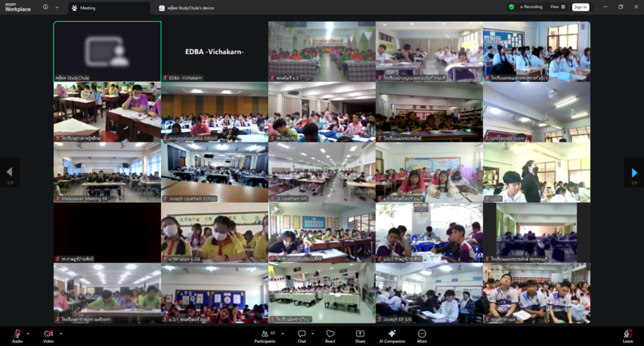
Task: Select the JS Upatham M3 video tile
Action: tap(322, 172)
